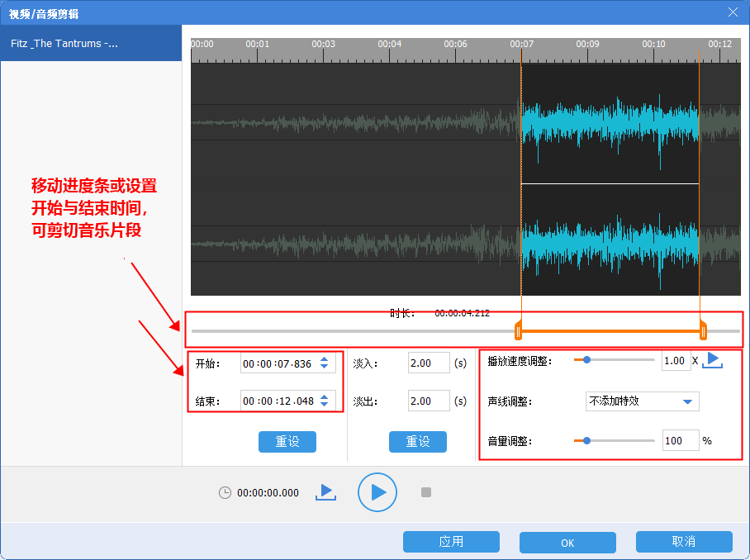Click the volume percentage field 100
Viewport: 750px width, 560px height.
(x=681, y=440)
